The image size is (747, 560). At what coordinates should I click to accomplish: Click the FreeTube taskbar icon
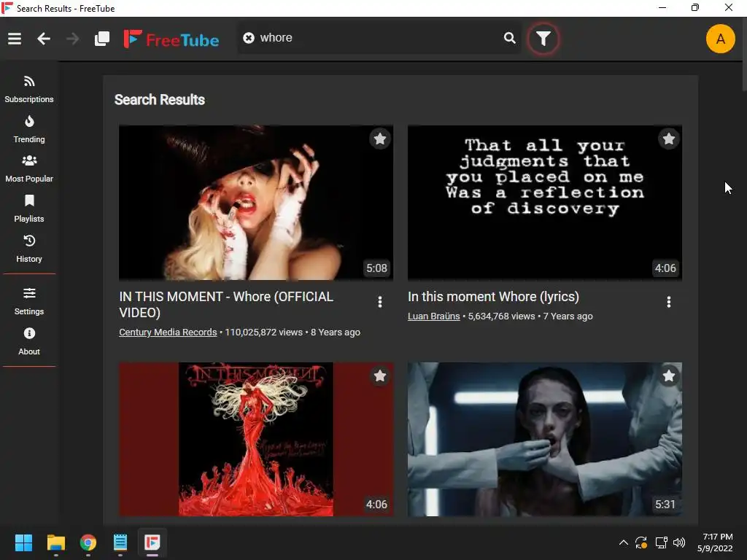tap(152, 542)
